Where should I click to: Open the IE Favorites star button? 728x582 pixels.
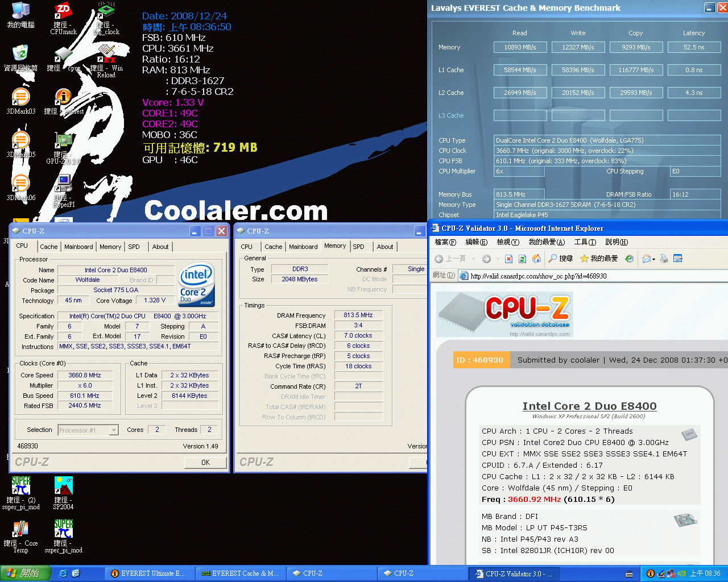pyautogui.click(x=598, y=259)
